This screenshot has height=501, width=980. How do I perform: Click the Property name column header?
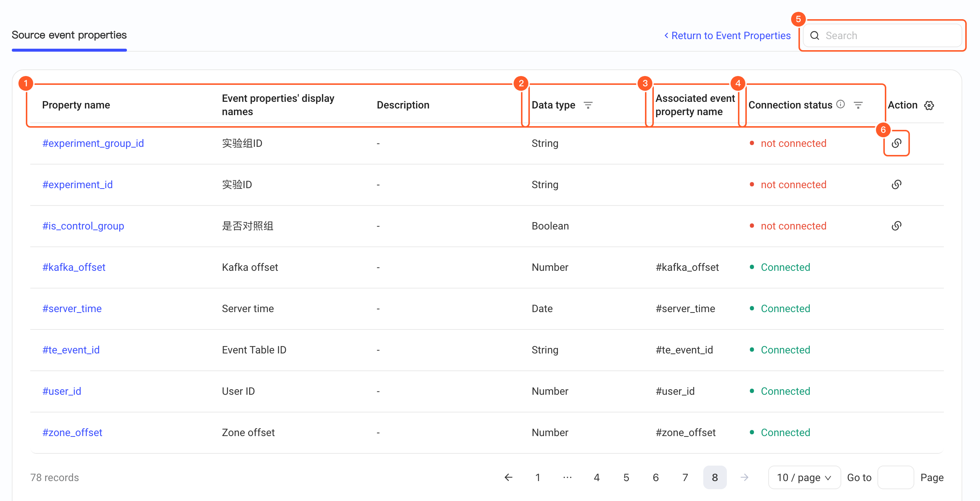click(x=76, y=105)
